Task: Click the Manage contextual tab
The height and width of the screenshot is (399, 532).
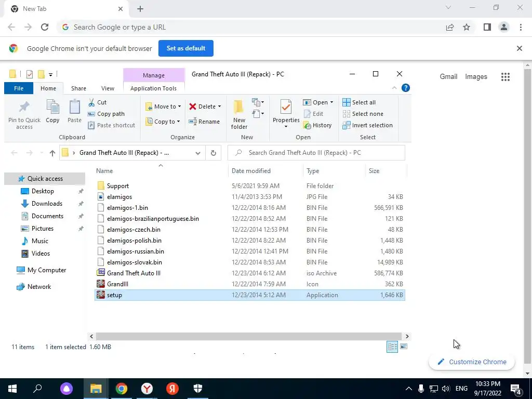Action: click(154, 75)
